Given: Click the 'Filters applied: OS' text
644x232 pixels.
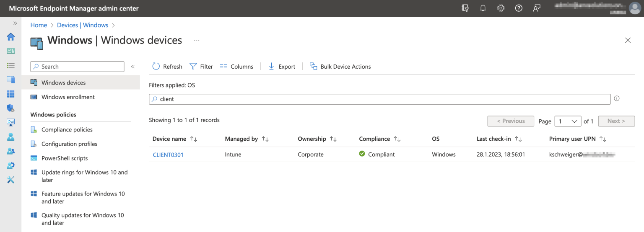Looking at the screenshot, I should (172, 85).
